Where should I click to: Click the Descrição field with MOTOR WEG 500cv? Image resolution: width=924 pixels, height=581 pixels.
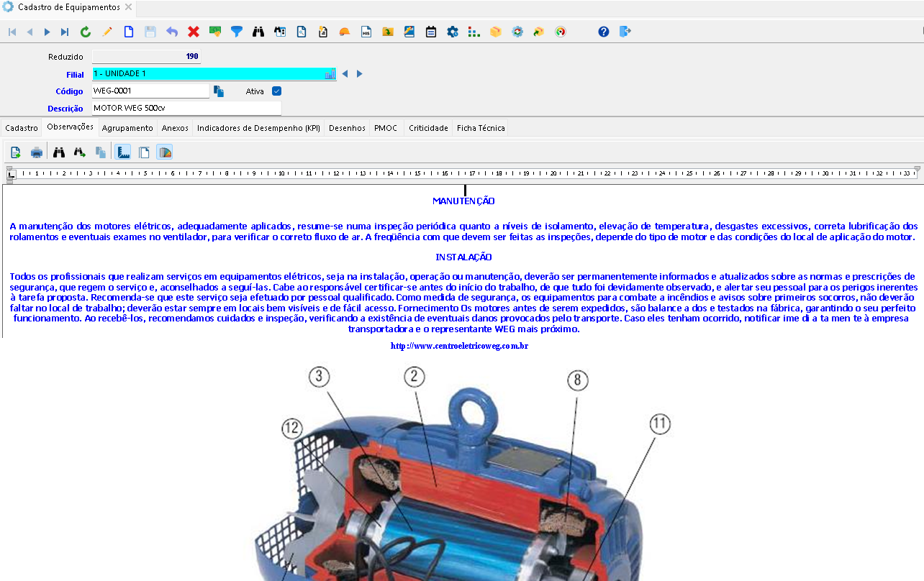[186, 109]
